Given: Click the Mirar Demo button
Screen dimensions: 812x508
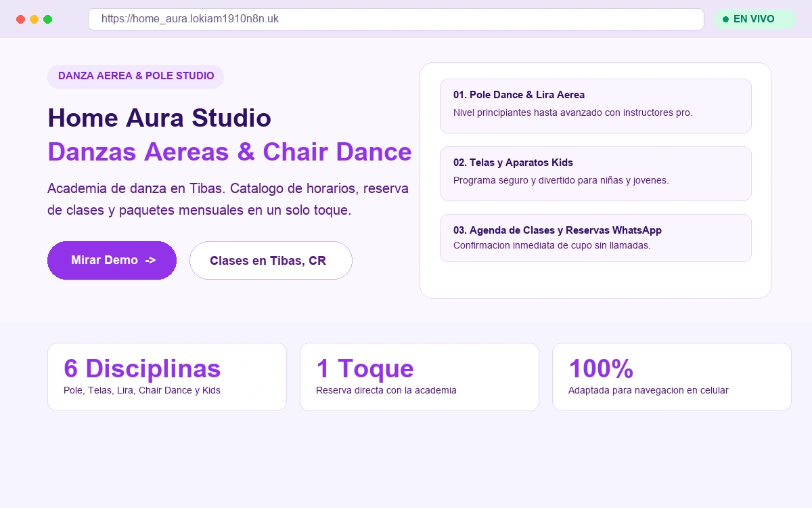Looking at the screenshot, I should click(x=112, y=260).
